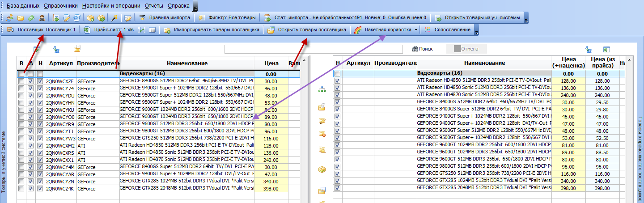The height and width of the screenshot is (203, 644).
Task: Click the Стат. импорта status button
Action: coord(345,18)
